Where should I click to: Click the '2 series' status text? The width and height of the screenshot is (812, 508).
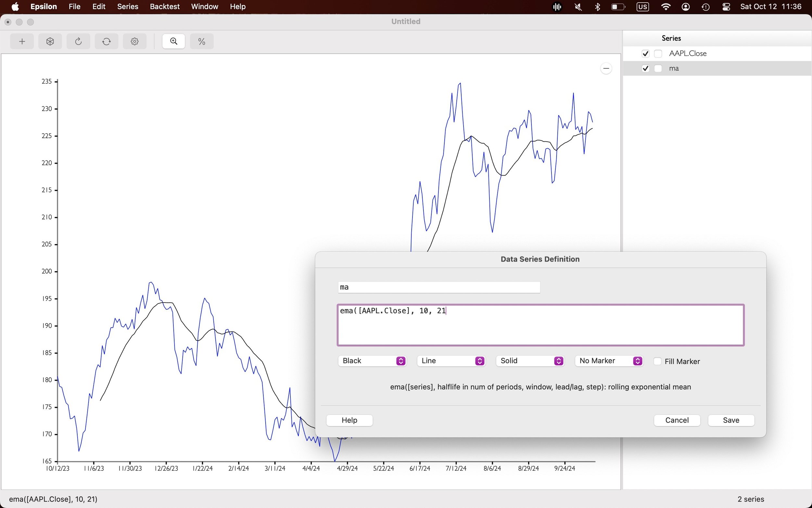point(751,499)
